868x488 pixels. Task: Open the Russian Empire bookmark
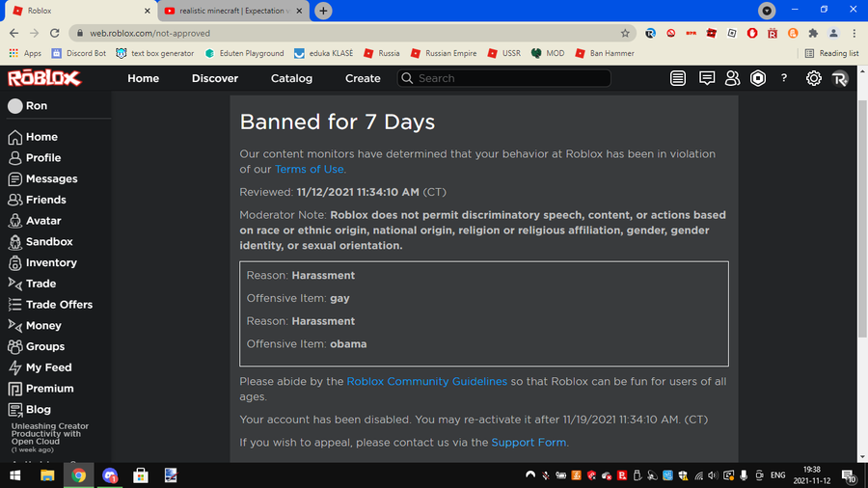pos(444,53)
